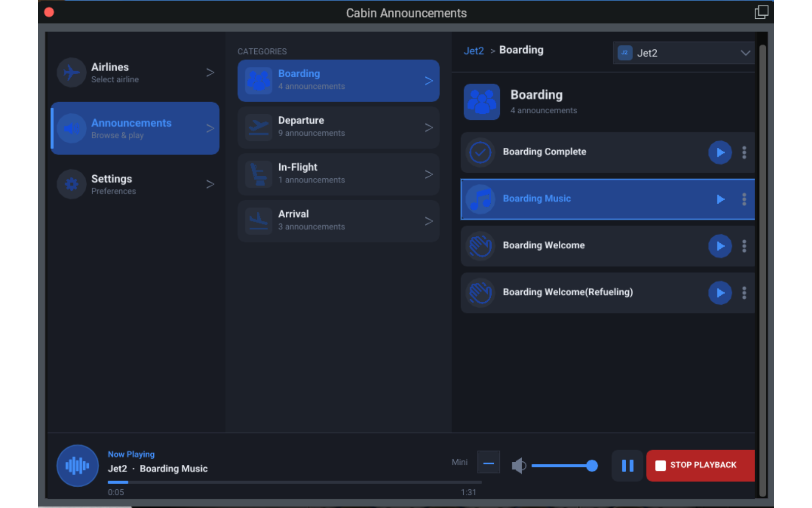
Task: Select the Departure category
Action: coord(339,128)
